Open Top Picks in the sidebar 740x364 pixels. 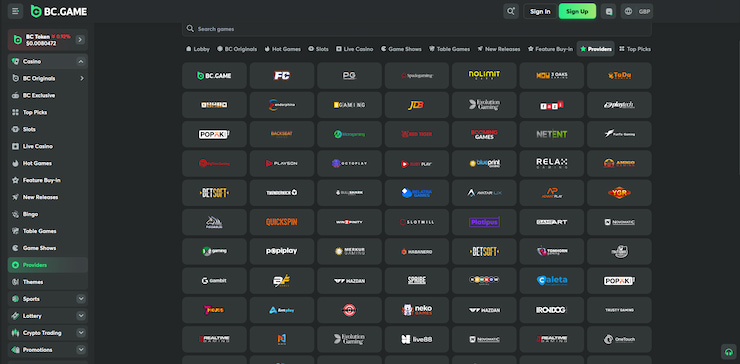[x=48, y=112]
